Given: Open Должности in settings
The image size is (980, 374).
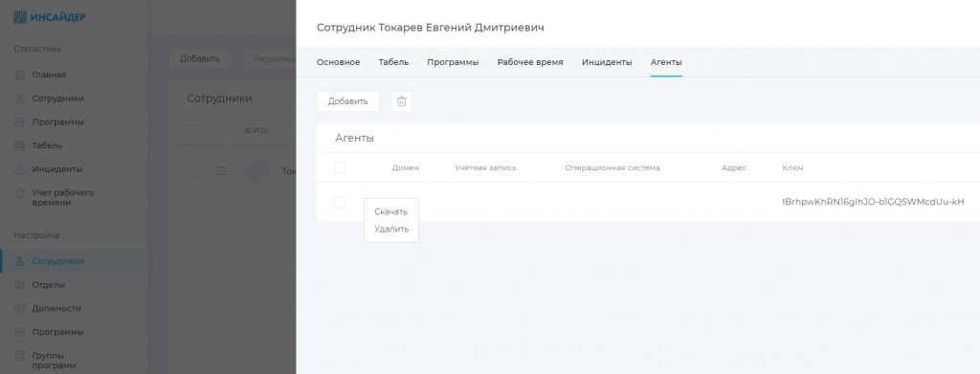Looking at the screenshot, I should [x=56, y=308].
